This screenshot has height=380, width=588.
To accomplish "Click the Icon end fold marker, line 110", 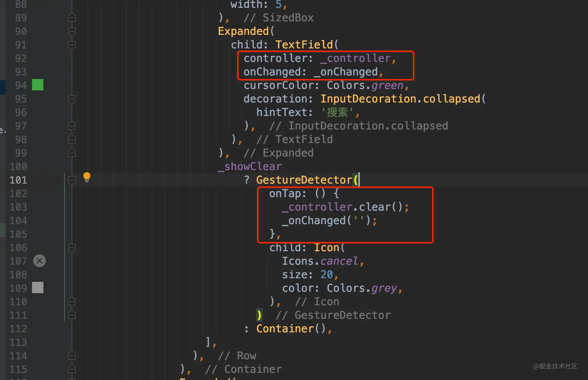I will click(x=72, y=301).
